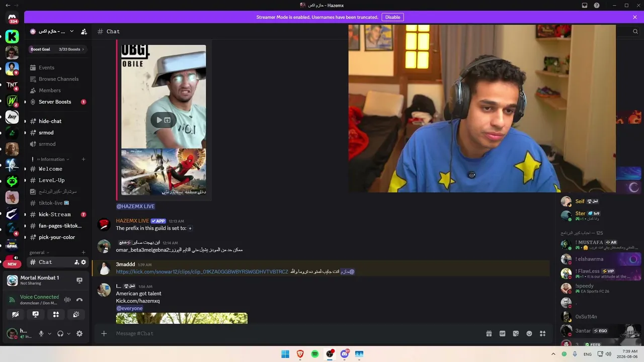
Task: Open the Spider-Man game image
Action: click(x=164, y=172)
